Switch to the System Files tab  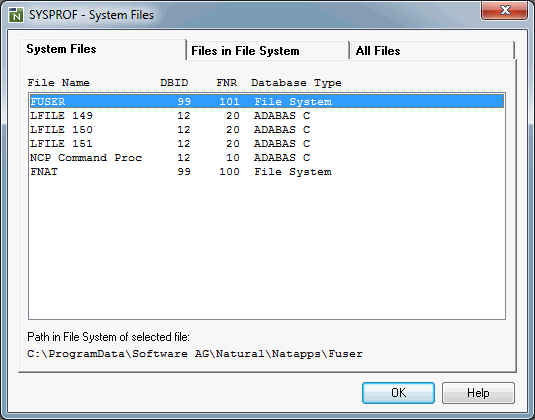pyautogui.click(x=103, y=49)
